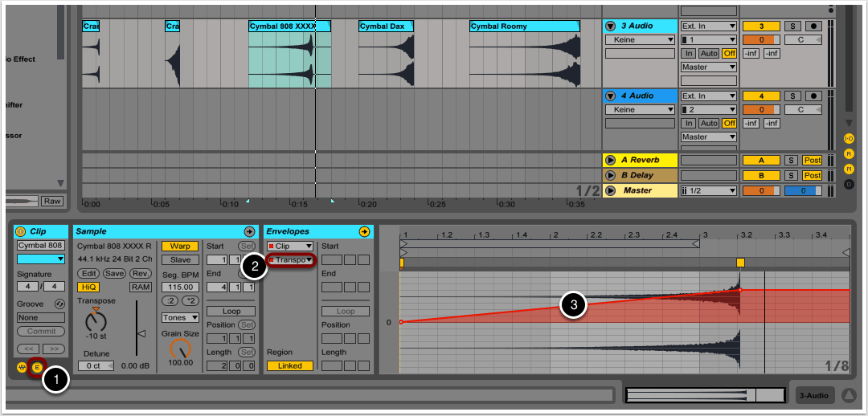
Task: Toggle the Warp switch off
Action: pyautogui.click(x=180, y=246)
